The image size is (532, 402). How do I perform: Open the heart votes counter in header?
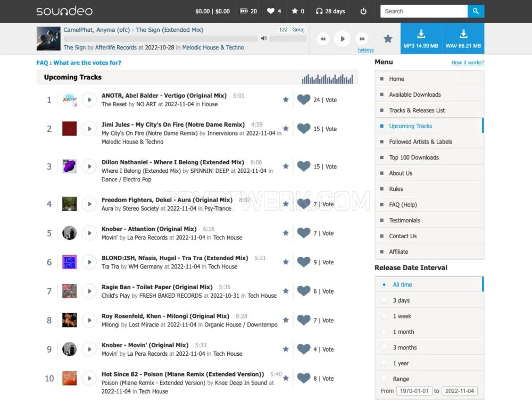[274, 11]
